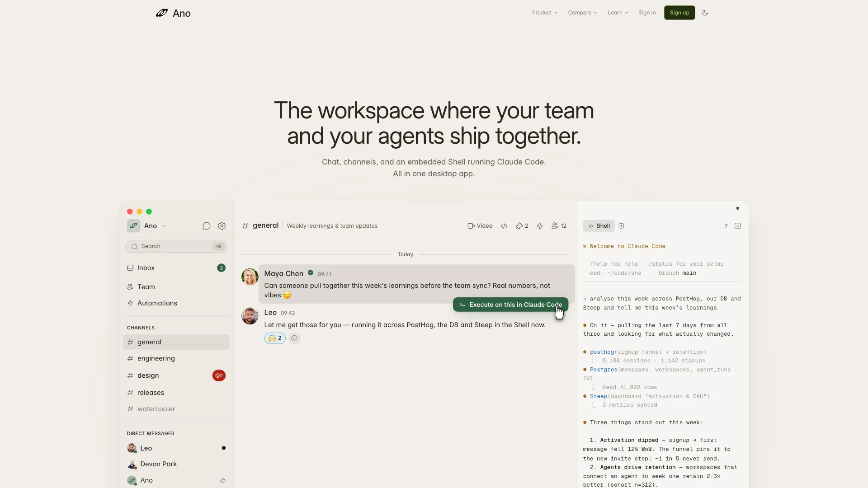868x488 pixels.
Task: Add a new Shell tab with plus icon
Action: pos(622,226)
